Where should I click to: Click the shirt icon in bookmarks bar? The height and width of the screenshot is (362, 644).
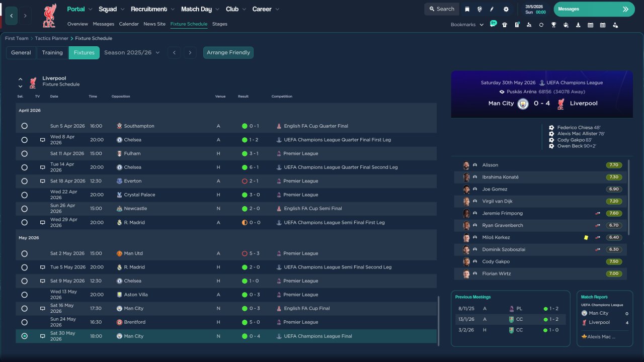[x=505, y=25]
